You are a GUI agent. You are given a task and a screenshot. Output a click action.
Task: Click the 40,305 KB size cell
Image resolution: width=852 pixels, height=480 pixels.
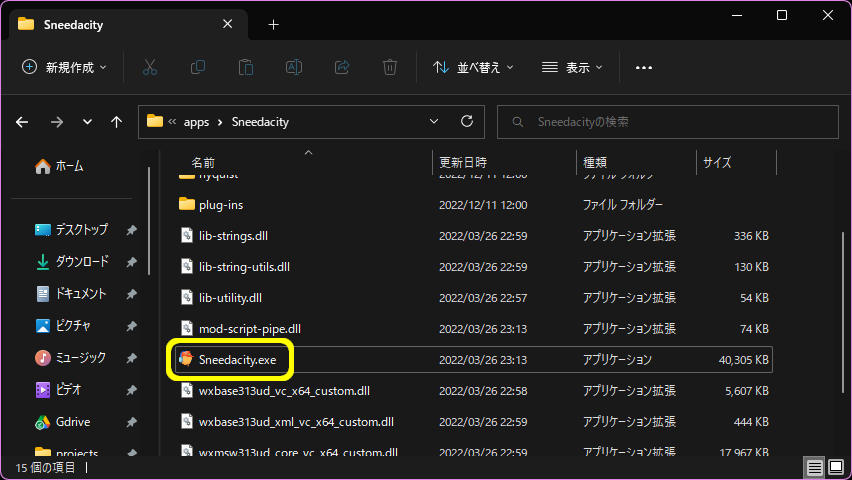[743, 360]
